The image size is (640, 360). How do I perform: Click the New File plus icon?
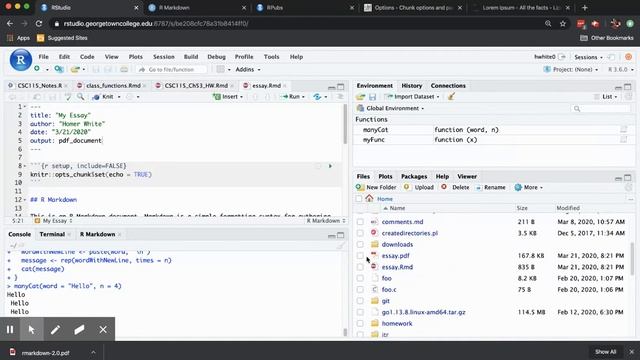(37, 69)
